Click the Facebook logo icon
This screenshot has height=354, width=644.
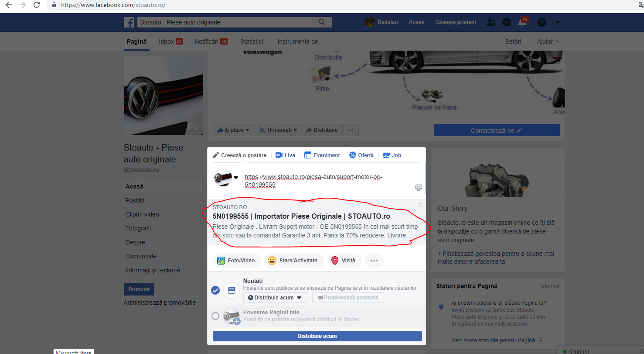[129, 22]
